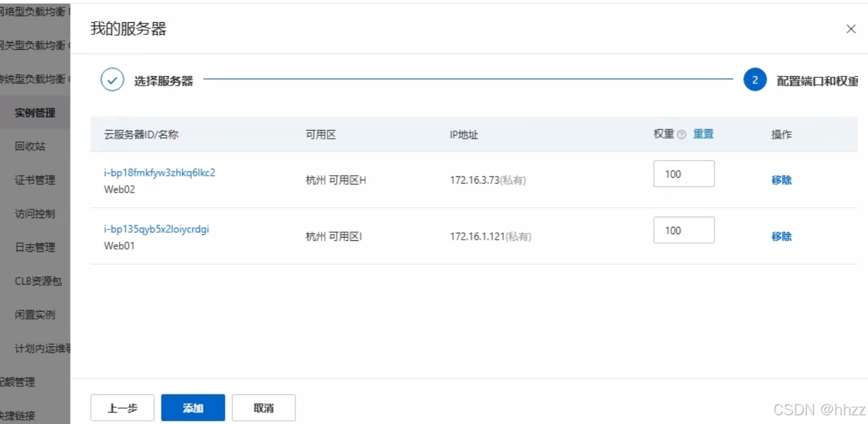The width and height of the screenshot is (868, 424).
Task: Click the 我的服务器 dialog title
Action: [128, 28]
